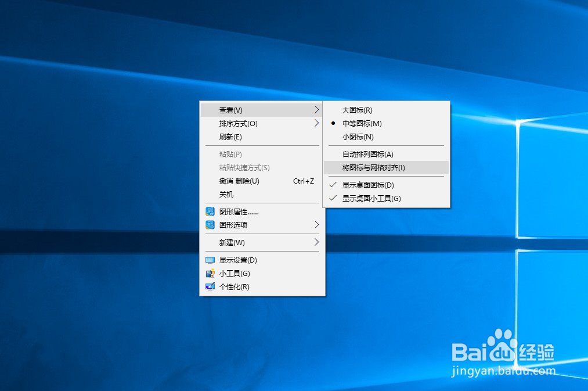
Task: Open 新建(W) menu entry
Action: (x=261, y=242)
